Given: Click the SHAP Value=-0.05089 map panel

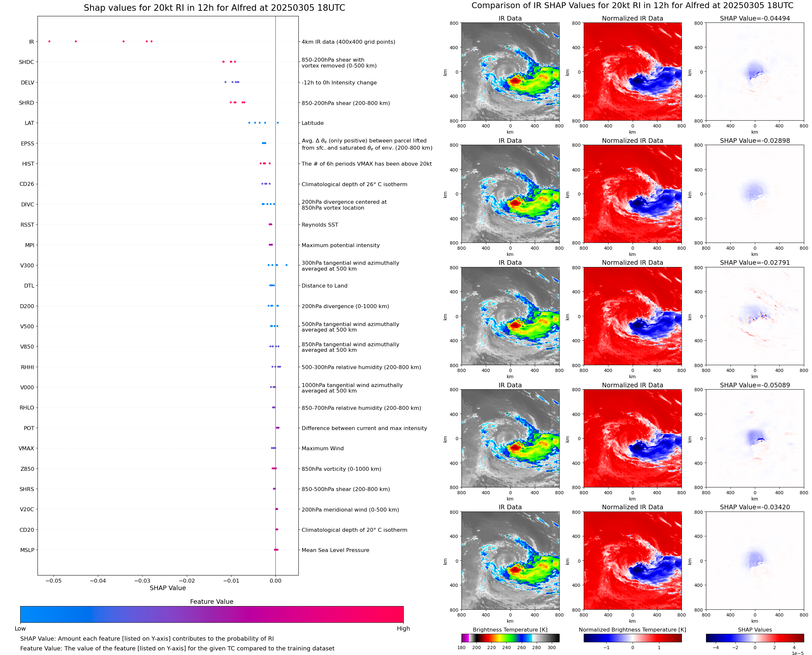Looking at the screenshot, I should point(755,439).
